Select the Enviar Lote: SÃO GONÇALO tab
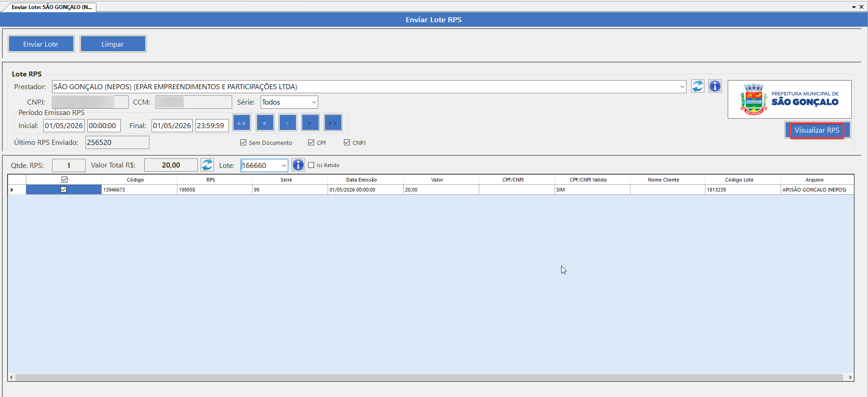Viewport: 868px width, 397px height. click(51, 7)
